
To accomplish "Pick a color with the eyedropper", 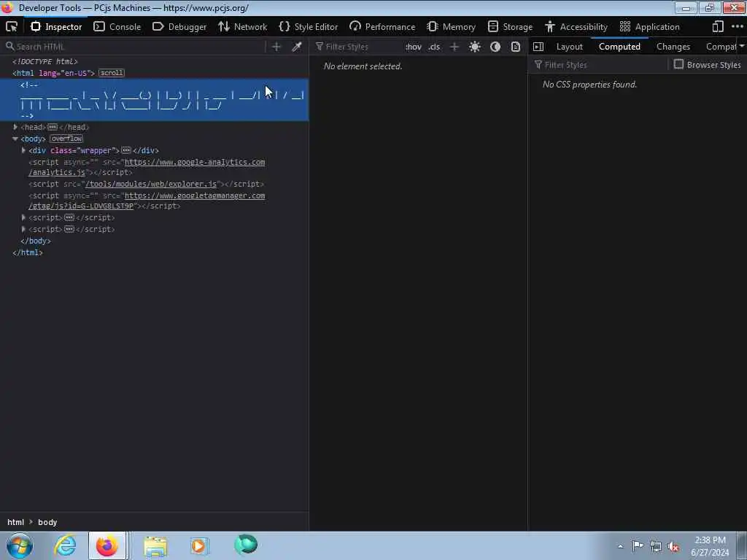I will click(x=297, y=47).
